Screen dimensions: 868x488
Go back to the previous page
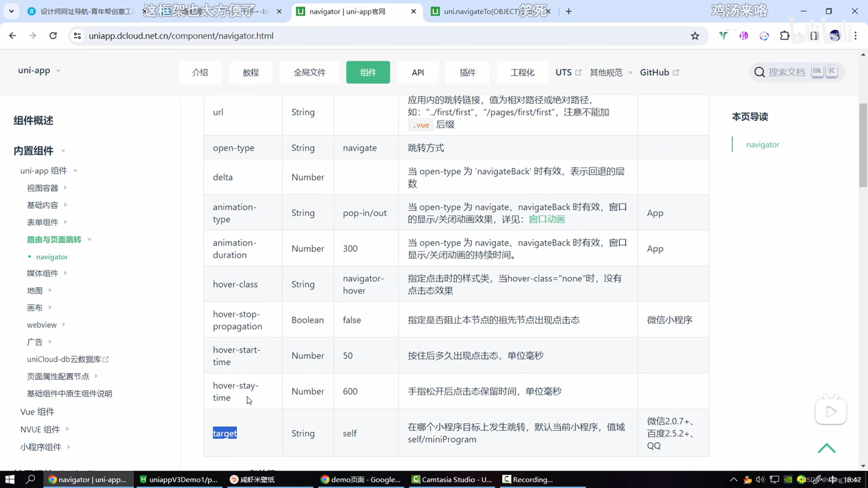(13, 36)
